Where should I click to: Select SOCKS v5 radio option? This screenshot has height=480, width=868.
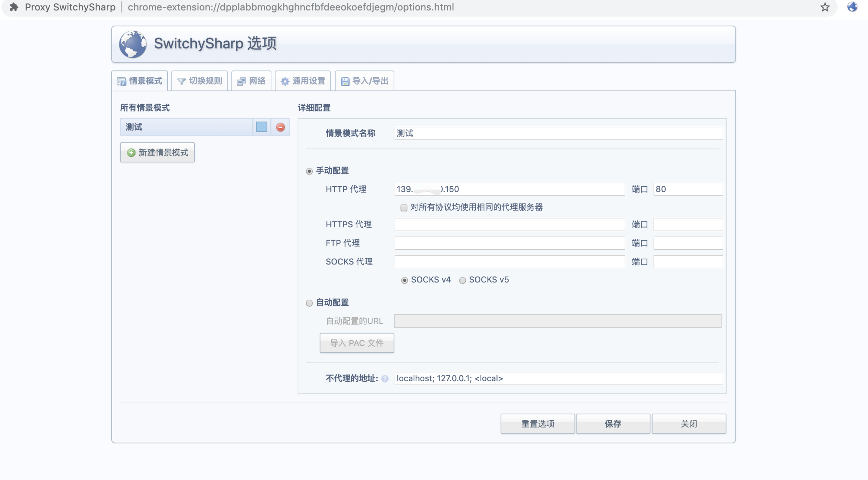[x=463, y=280]
